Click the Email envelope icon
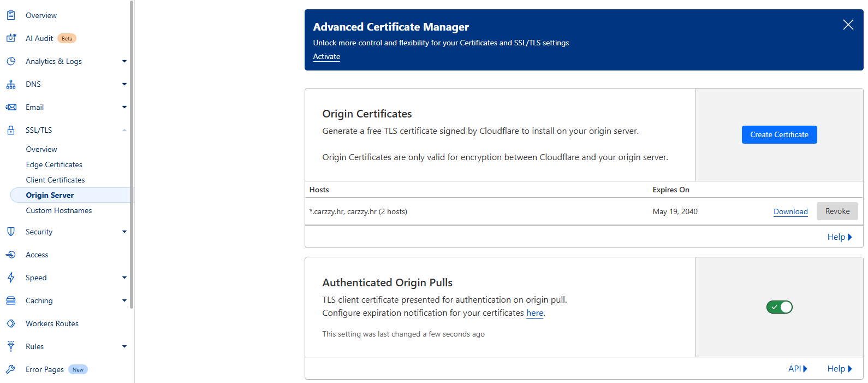Image resolution: width=868 pixels, height=383 pixels. tap(11, 107)
